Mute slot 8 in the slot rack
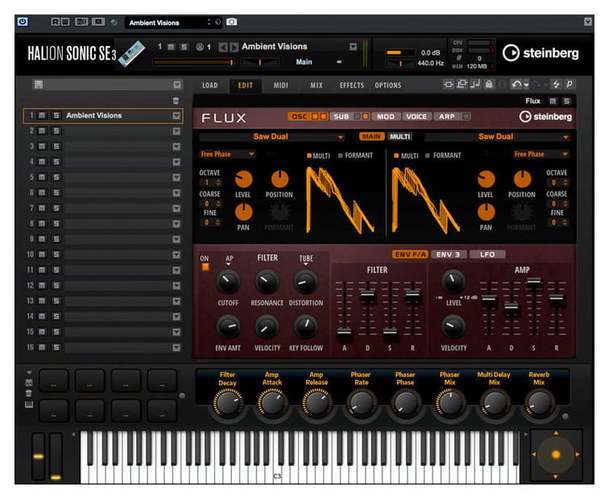This screenshot has height=499, width=609. pyautogui.click(x=42, y=224)
